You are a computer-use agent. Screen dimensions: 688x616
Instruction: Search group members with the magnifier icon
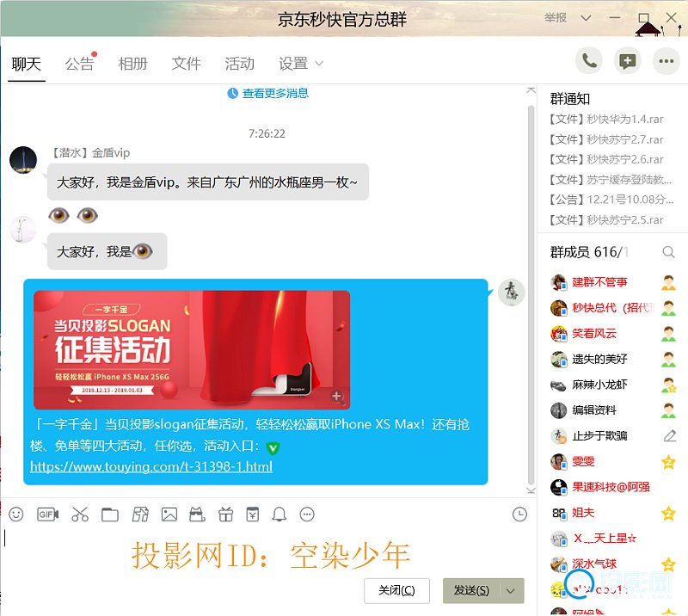[668, 252]
